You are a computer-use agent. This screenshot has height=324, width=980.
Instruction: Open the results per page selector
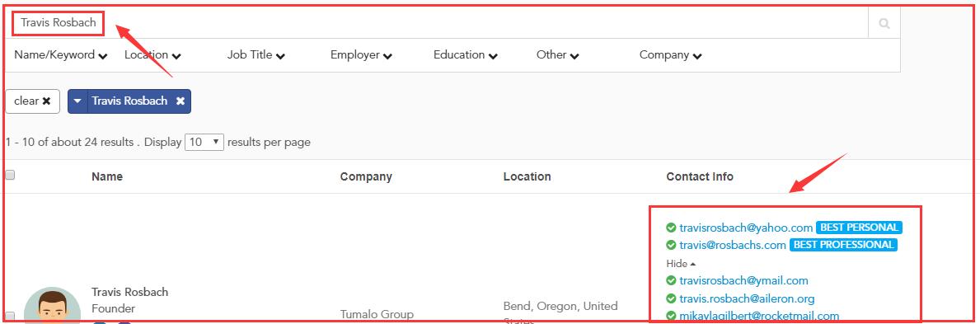[204, 142]
